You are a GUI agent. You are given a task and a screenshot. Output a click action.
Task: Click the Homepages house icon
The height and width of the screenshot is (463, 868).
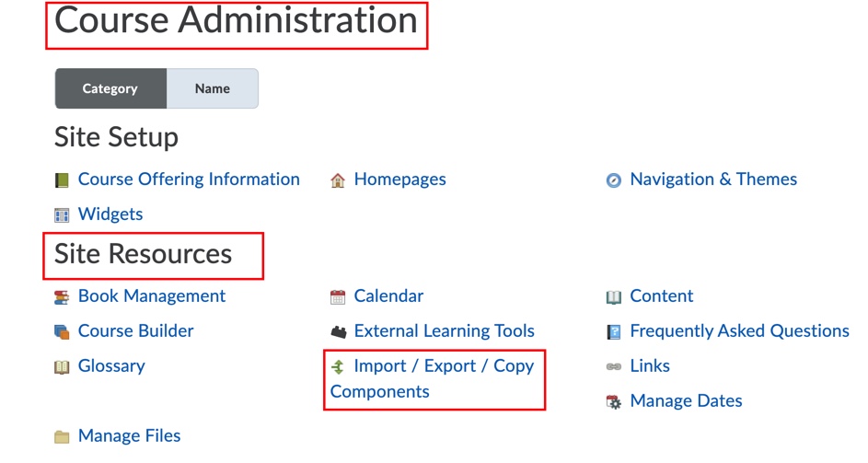[338, 180]
